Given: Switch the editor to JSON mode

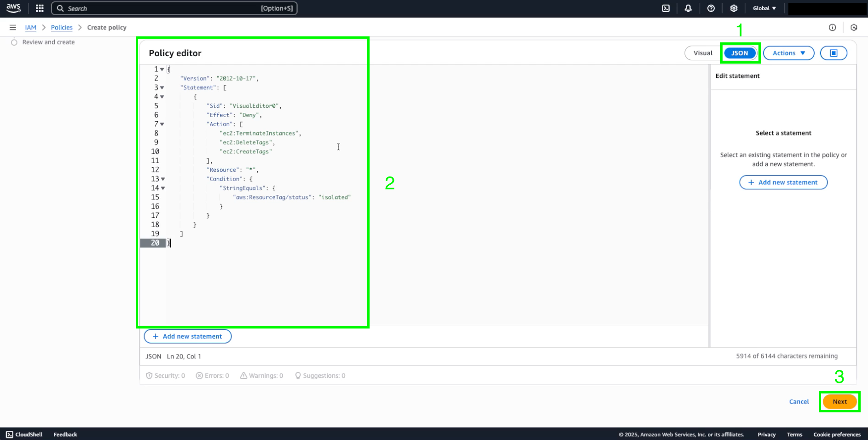Looking at the screenshot, I should coord(740,53).
